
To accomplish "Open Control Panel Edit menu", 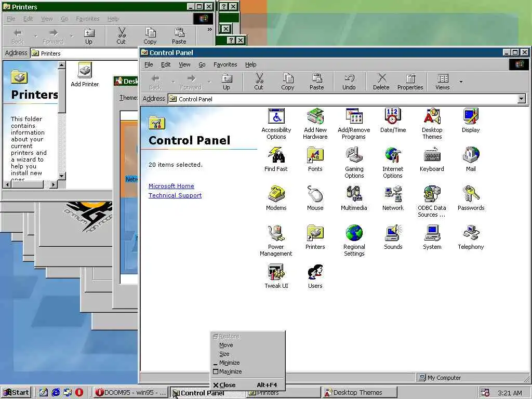I will tap(166, 64).
